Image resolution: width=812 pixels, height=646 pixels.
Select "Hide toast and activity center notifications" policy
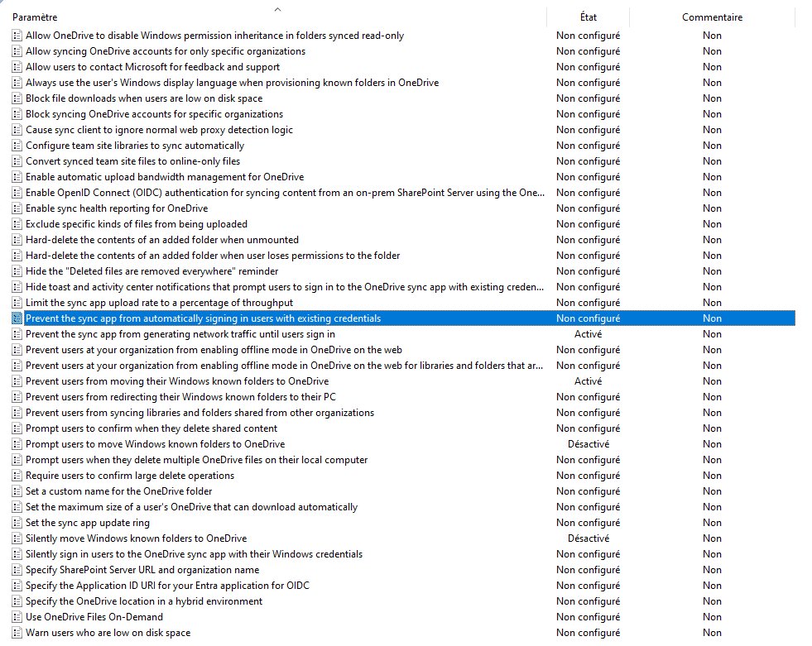click(x=285, y=287)
